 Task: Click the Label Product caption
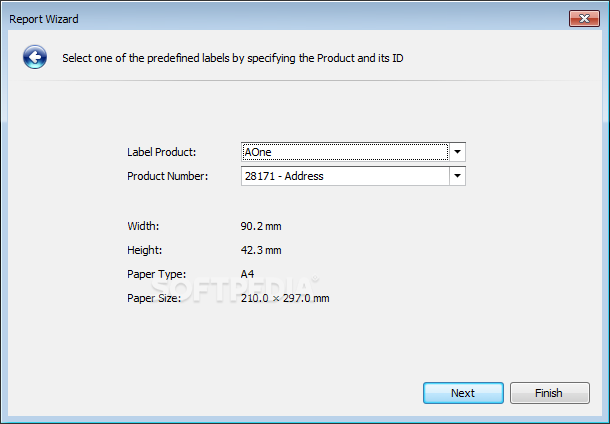(162, 152)
